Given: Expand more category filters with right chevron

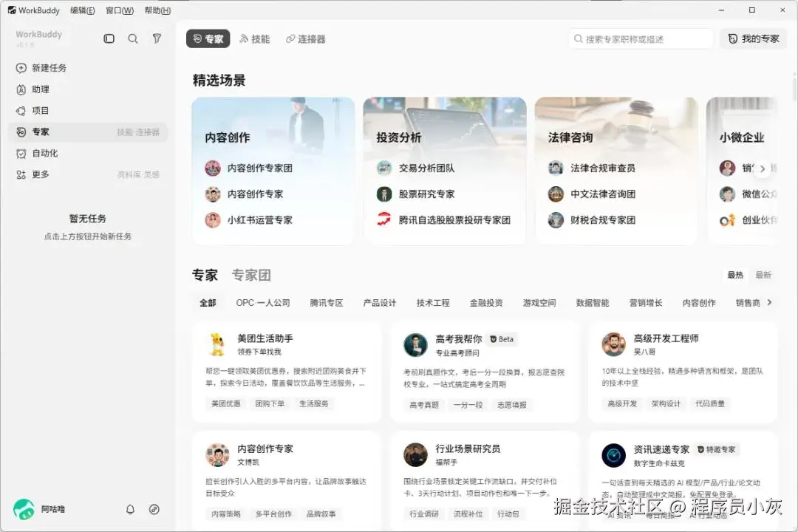Looking at the screenshot, I should (769, 302).
